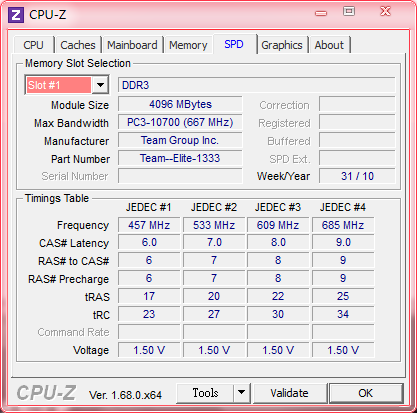Select the PC3-10700 (667 MHz) bandwidth value
Viewport: 417px width, 413px height.
click(180, 122)
